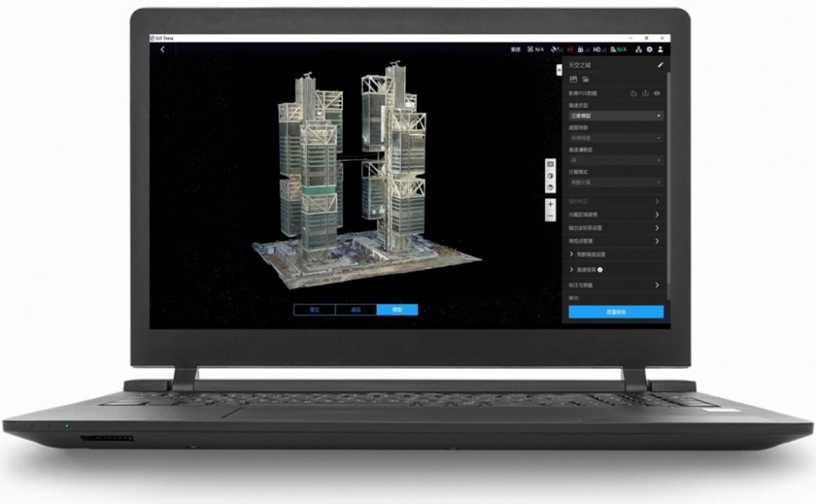Click the blue quality report button
The height and width of the screenshot is (504, 816).
pyautogui.click(x=615, y=312)
